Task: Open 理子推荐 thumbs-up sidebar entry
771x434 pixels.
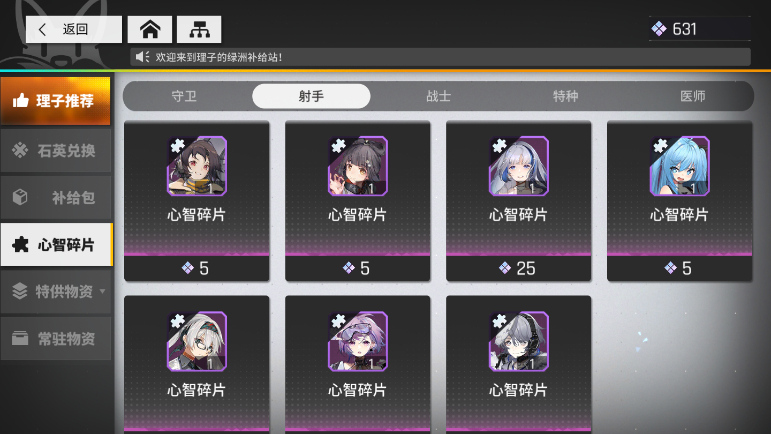Action: [x=56, y=101]
